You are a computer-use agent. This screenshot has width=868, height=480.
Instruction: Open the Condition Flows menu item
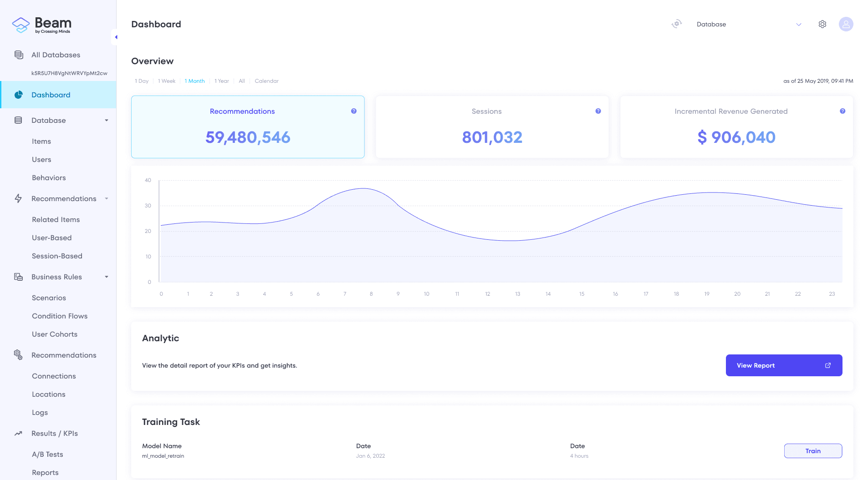60,316
